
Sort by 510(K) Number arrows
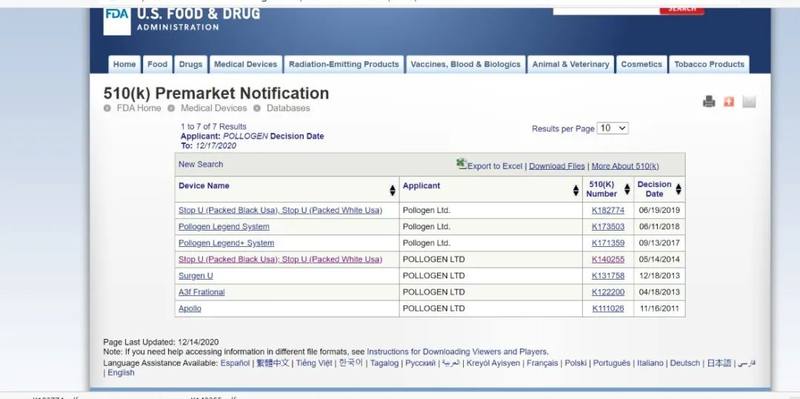pyautogui.click(x=627, y=189)
